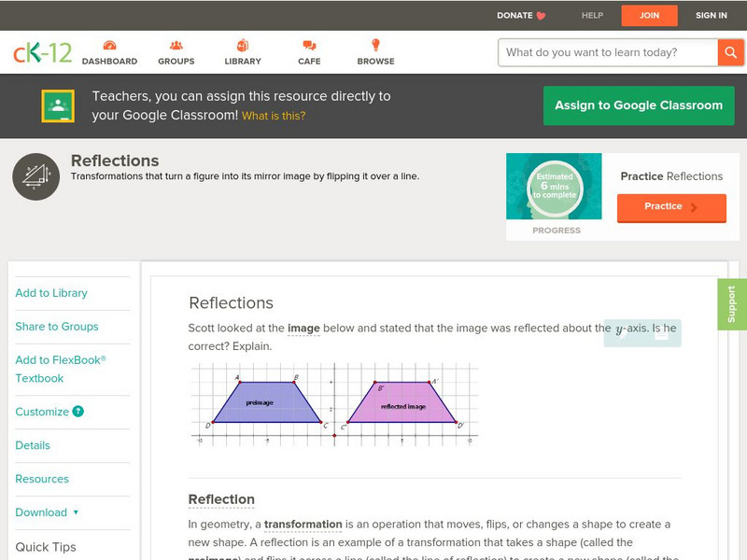The width and height of the screenshot is (747, 560).
Task: Open the Library backpack icon
Action: click(243, 45)
